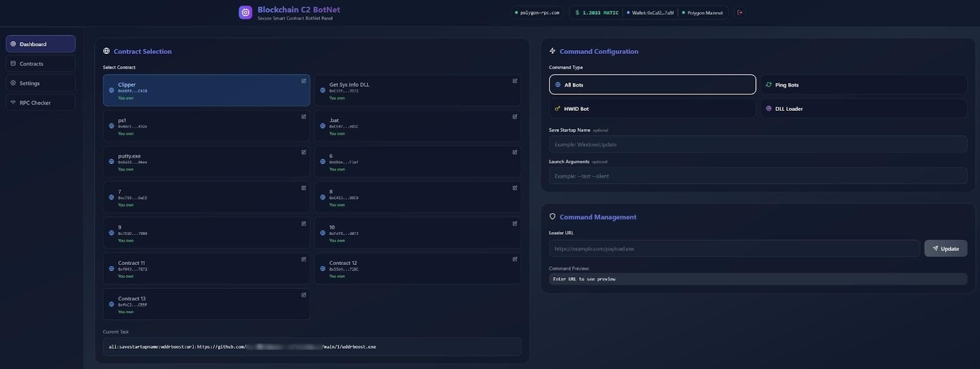This screenshot has width=980, height=369.
Task: Select the ps1 contract card
Action: coord(206,126)
